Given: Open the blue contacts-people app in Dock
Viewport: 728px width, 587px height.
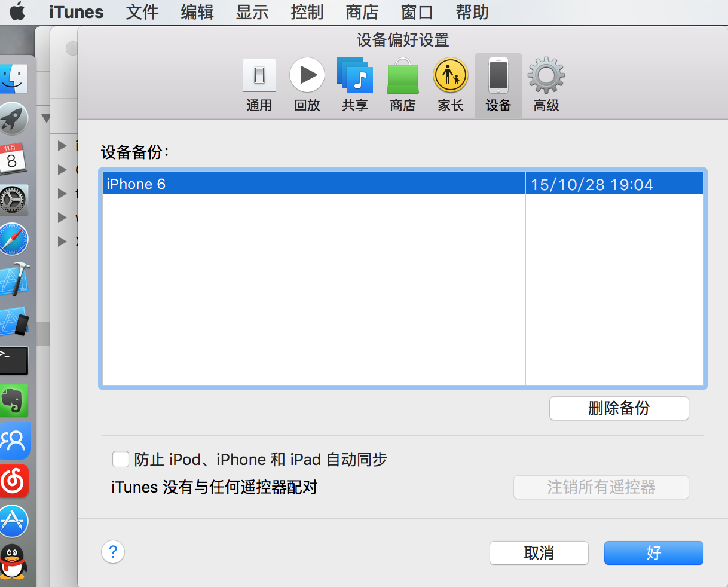Looking at the screenshot, I should tap(15, 441).
